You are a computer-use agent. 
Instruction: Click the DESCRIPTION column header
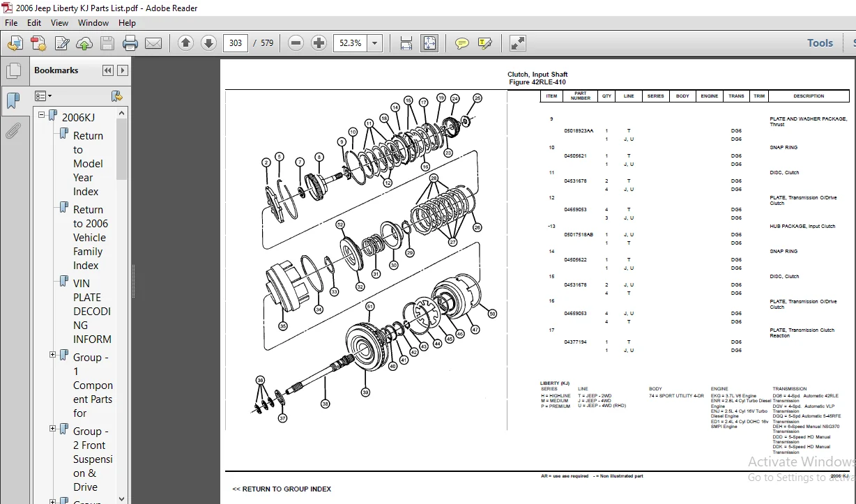809,96
